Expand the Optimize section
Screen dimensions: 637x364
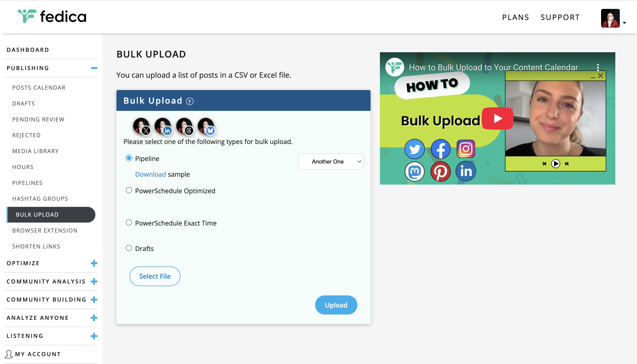click(x=94, y=263)
